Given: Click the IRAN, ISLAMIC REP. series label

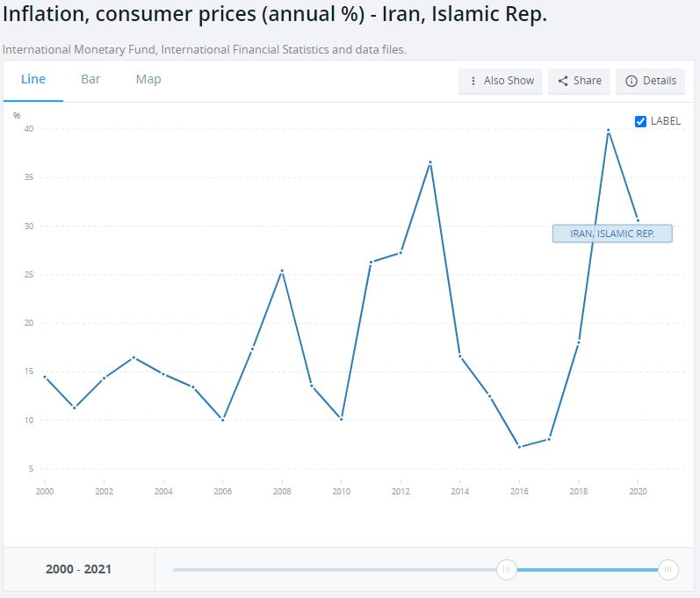Looking at the screenshot, I should point(612,234).
